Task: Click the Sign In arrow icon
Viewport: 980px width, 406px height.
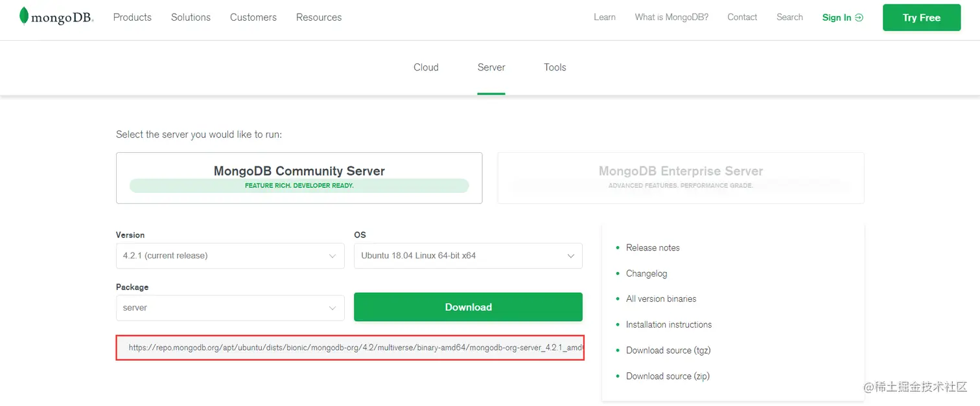Action: point(859,17)
